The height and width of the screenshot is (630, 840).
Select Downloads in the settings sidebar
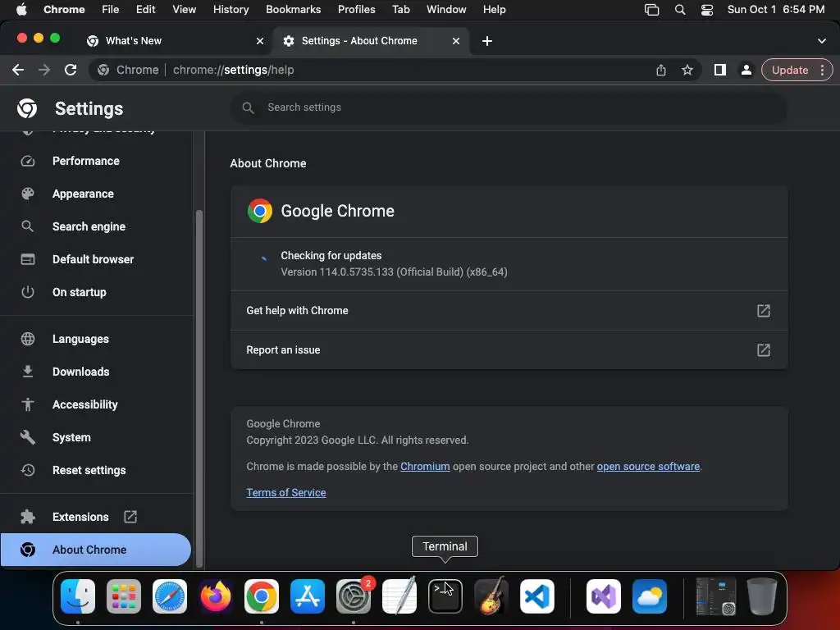point(80,372)
